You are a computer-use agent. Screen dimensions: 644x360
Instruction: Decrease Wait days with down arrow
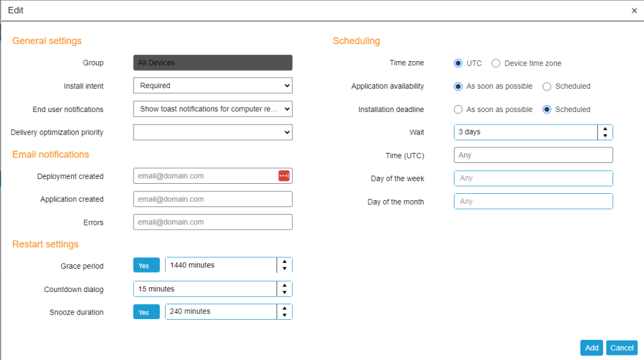(605, 136)
